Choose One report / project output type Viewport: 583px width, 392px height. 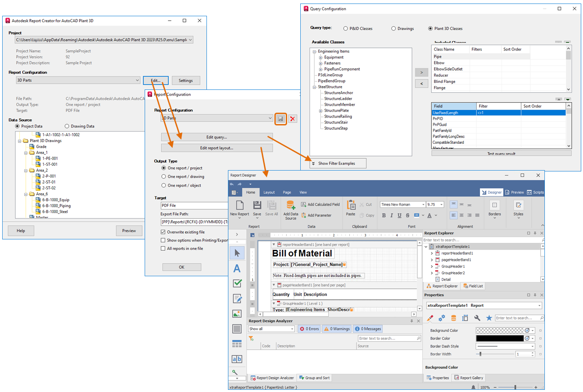164,168
